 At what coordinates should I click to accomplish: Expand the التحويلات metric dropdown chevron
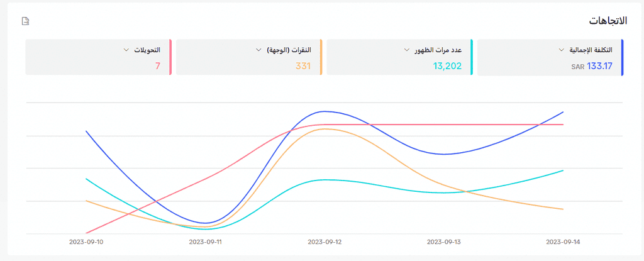coord(126,49)
